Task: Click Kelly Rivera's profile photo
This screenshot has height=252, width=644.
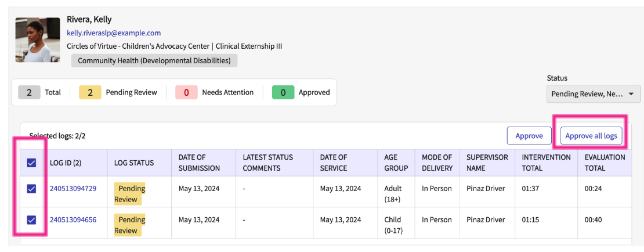Action: [38, 40]
